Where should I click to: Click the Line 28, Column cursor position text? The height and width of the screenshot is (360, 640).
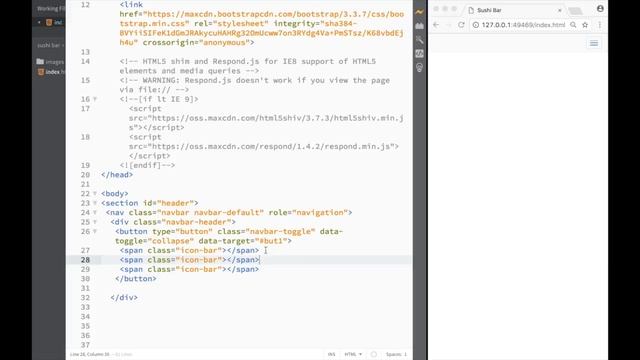(90, 354)
